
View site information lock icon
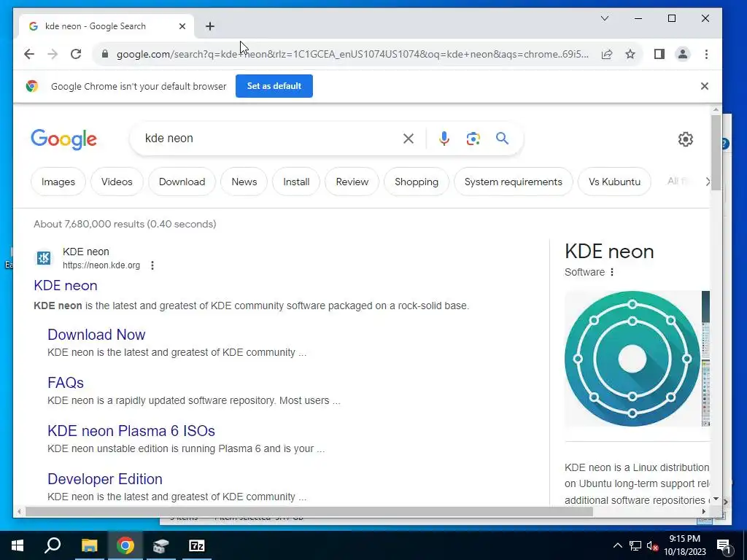tap(105, 54)
